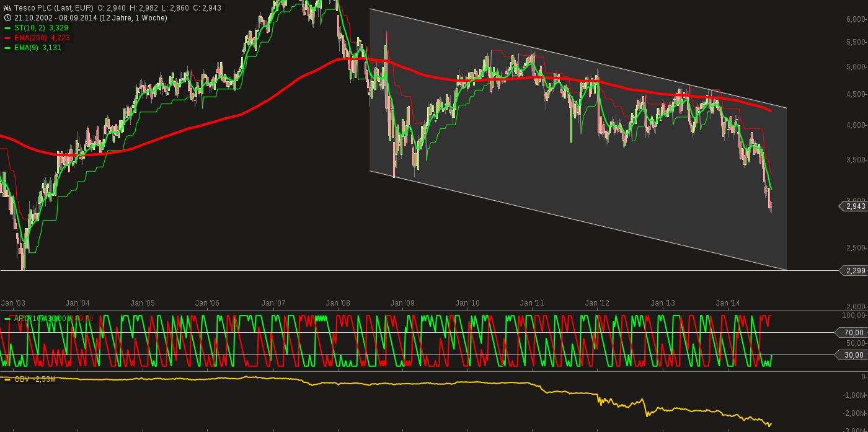868x432 pixels.
Task: Select the Tesco PLC (Last, EUR) title
Action: click(x=54, y=8)
